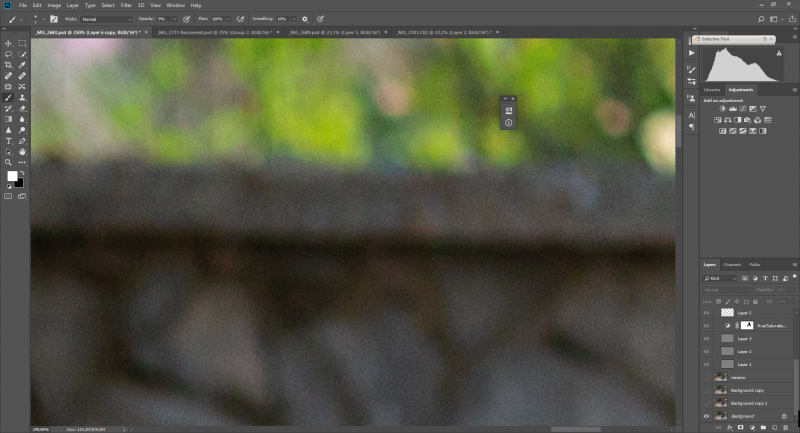Click the foreground color swatch
The width and height of the screenshot is (800, 433).
pyautogui.click(x=12, y=176)
